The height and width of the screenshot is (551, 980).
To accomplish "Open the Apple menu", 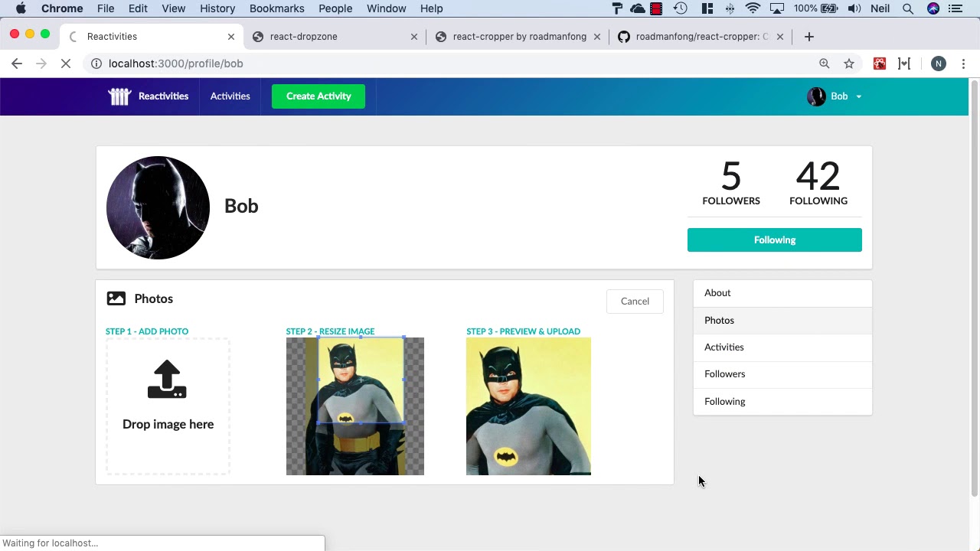I will pyautogui.click(x=21, y=8).
